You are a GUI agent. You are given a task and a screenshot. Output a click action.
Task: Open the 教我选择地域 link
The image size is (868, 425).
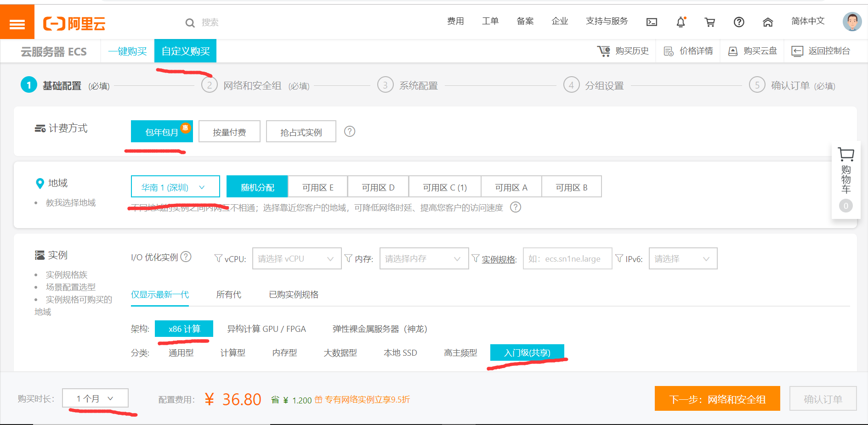coord(71,202)
